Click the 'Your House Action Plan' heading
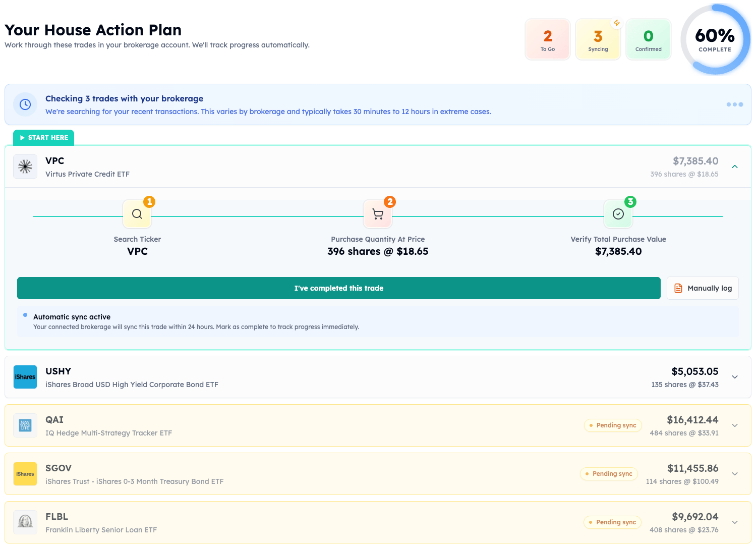756x547 pixels. click(93, 30)
